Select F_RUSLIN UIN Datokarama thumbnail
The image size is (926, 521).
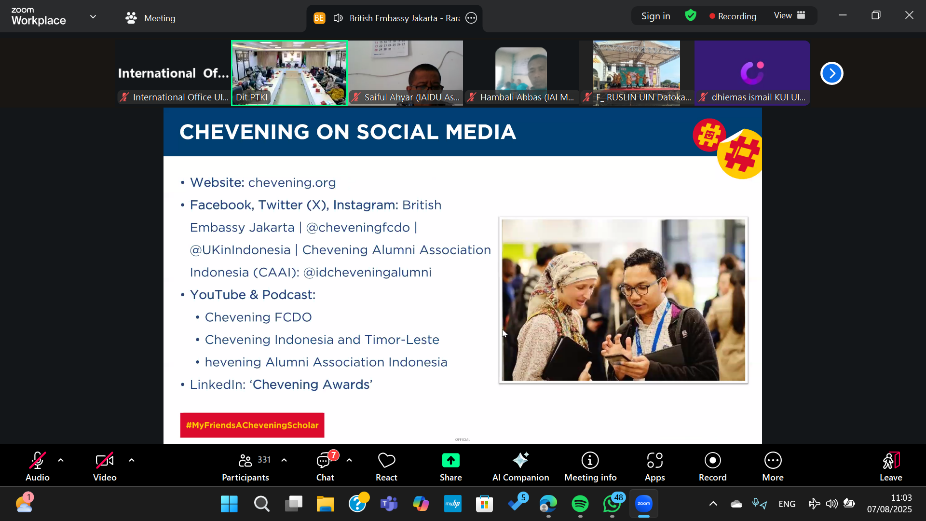(x=637, y=73)
